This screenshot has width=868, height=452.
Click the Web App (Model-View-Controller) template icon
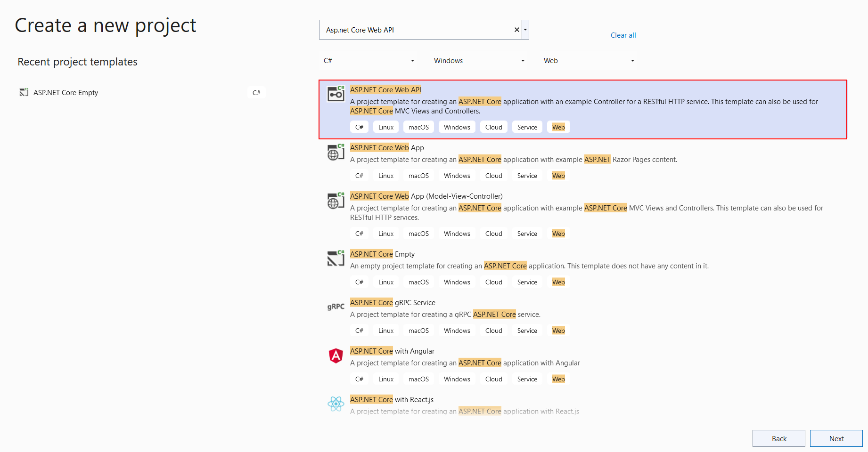pos(336,200)
